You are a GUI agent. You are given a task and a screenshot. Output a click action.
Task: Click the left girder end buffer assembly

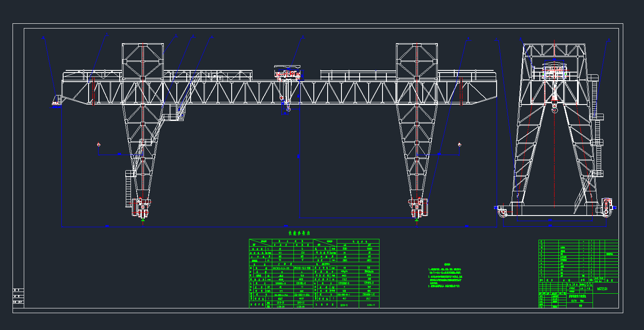tap(56, 100)
